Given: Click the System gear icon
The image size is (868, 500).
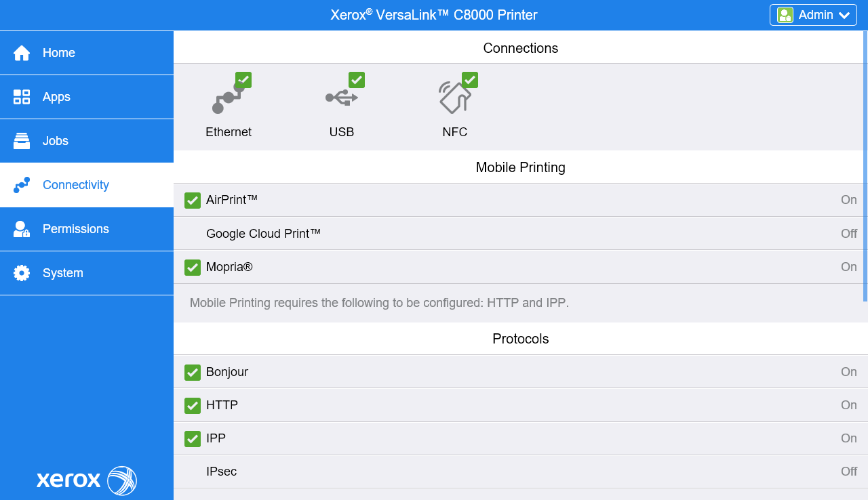Looking at the screenshot, I should [22, 273].
